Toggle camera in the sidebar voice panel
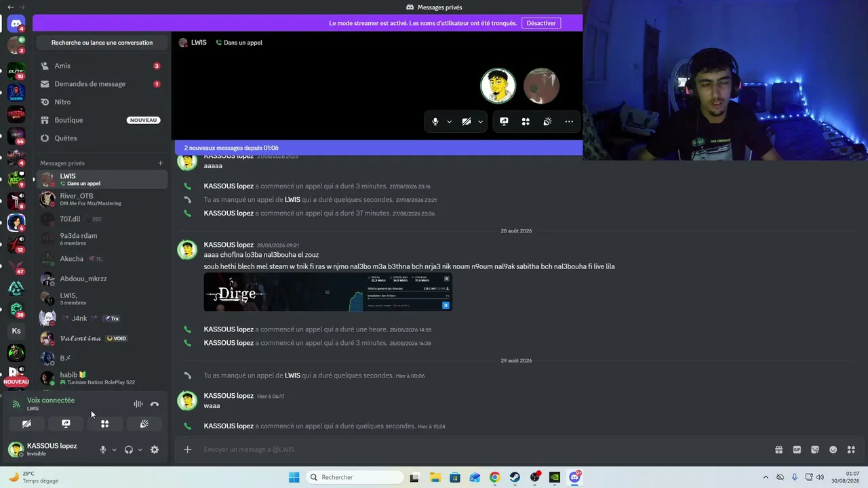Screen dimensions: 868x488 (x=26, y=424)
